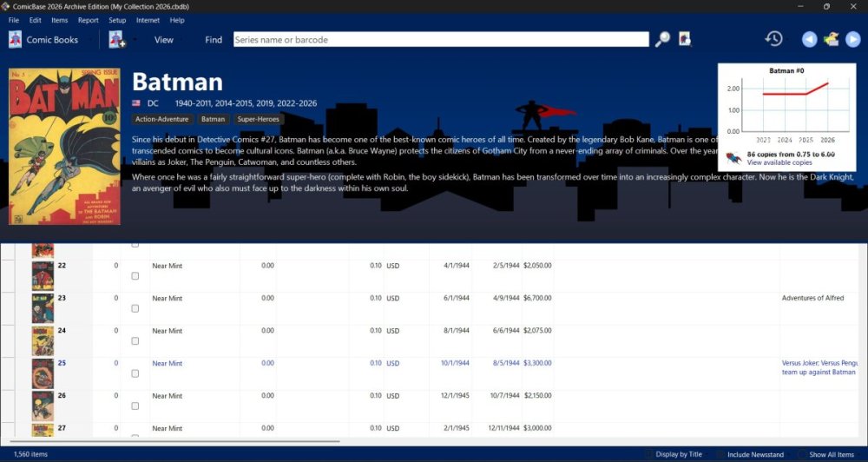Click the horizontal scrollbar under the issue list
The image size is (868, 462).
(171, 441)
